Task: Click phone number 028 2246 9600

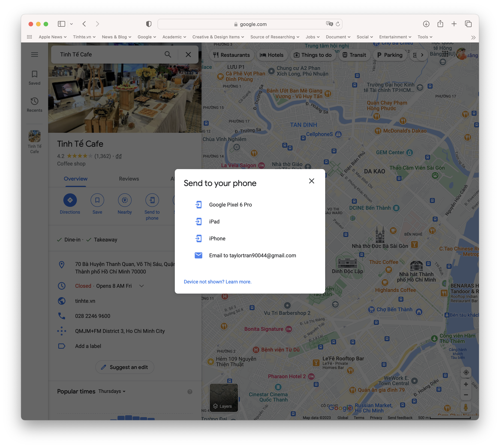Action: tap(92, 316)
